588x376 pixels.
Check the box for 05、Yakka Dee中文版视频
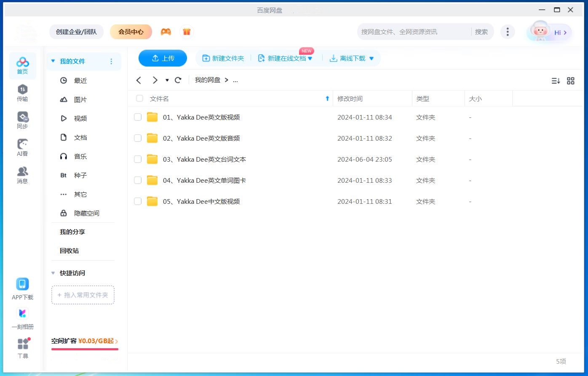tap(138, 201)
